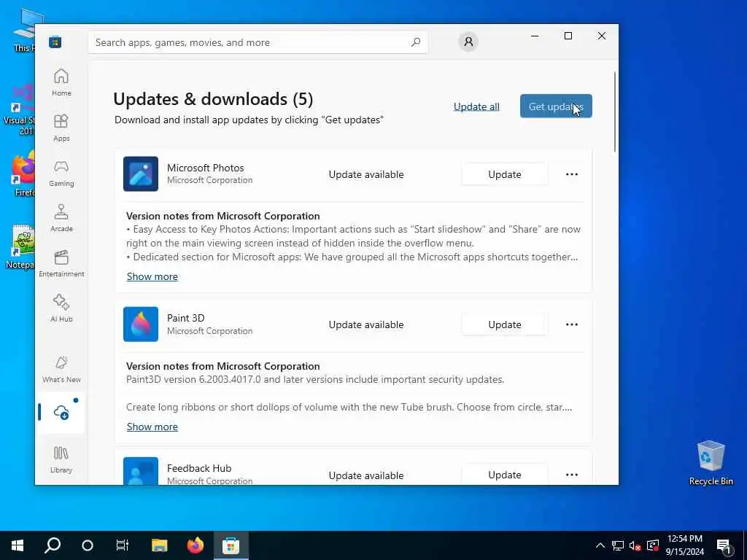Open the Home section in Store sidebar
The height and width of the screenshot is (560, 747).
coord(61,82)
